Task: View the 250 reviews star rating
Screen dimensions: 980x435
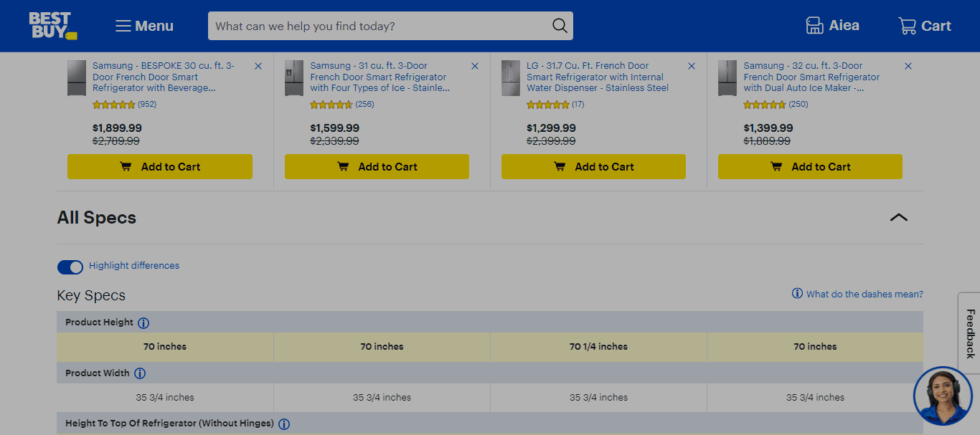Action: click(776, 105)
